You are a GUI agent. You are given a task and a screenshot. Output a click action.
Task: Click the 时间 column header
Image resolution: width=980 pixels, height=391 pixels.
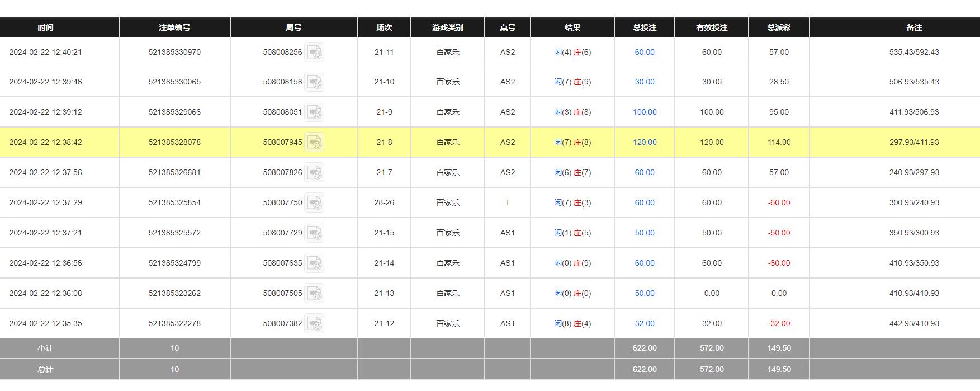[46, 27]
